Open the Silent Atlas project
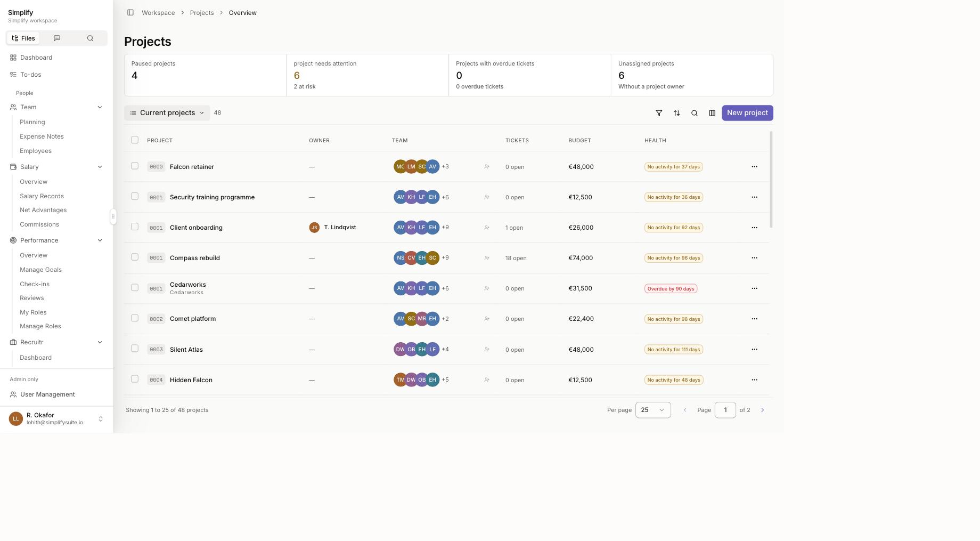Viewport: 980px width, 541px height. pos(186,350)
